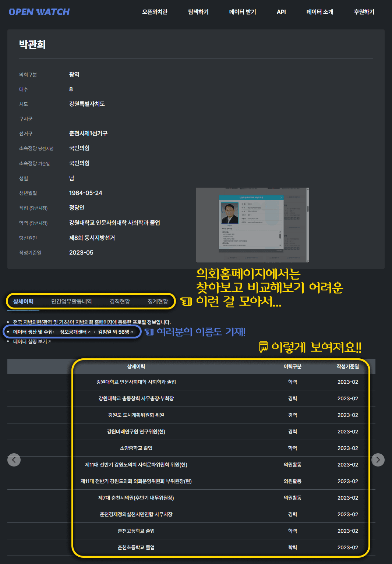Click 후원하기 in top navigation

coord(364,12)
